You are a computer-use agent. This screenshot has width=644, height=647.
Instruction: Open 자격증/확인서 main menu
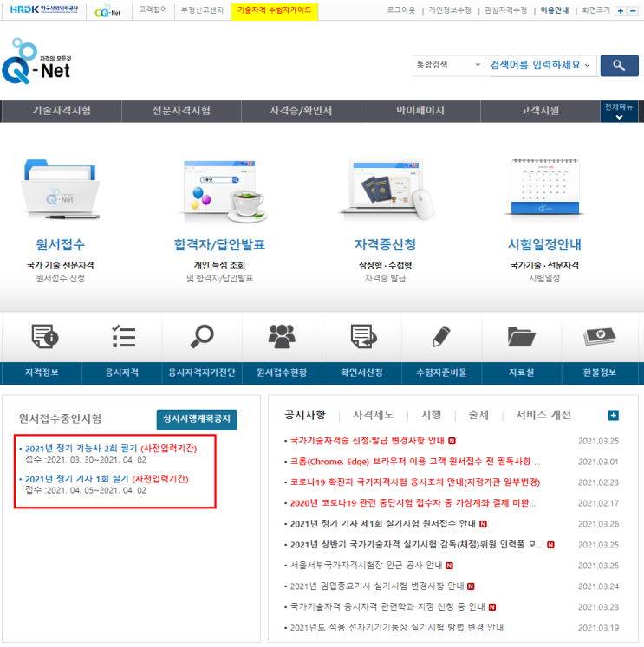pyautogui.click(x=301, y=111)
